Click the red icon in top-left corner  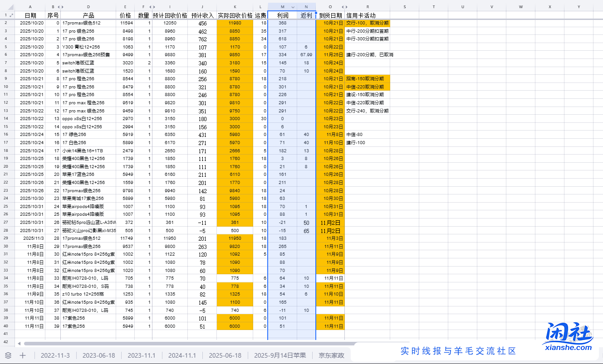(x=11, y=7)
